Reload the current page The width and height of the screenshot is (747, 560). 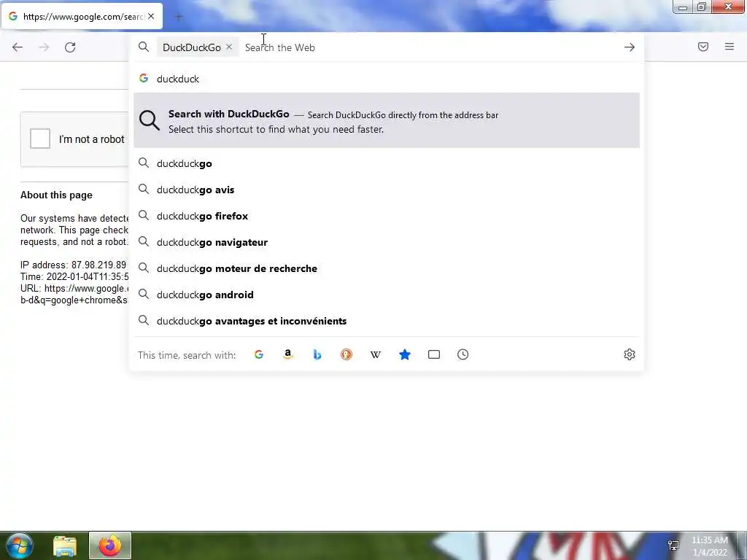(x=70, y=47)
